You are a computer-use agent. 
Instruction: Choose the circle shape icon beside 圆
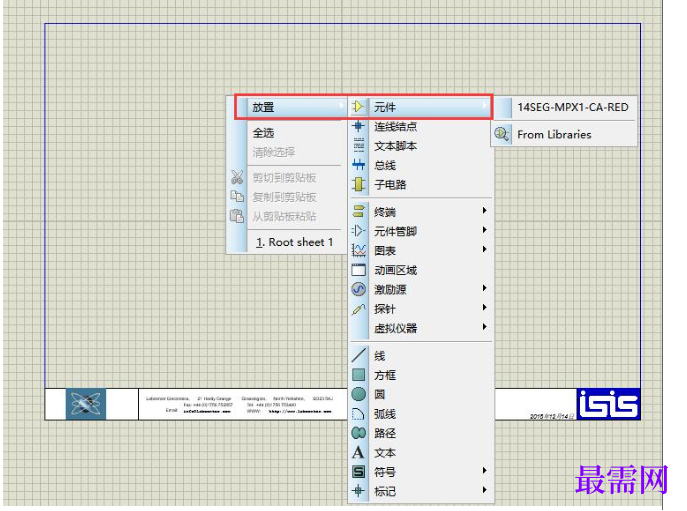point(358,394)
